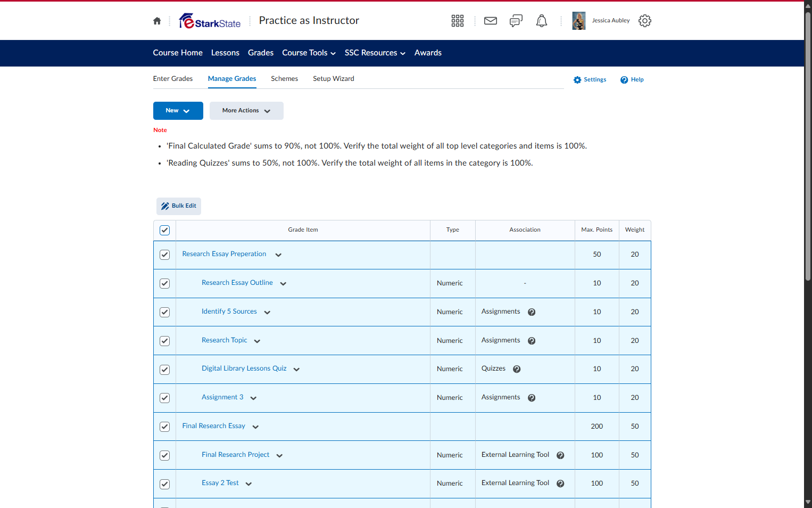Open the Setup Wizard tab
The height and width of the screenshot is (508, 812).
334,79
